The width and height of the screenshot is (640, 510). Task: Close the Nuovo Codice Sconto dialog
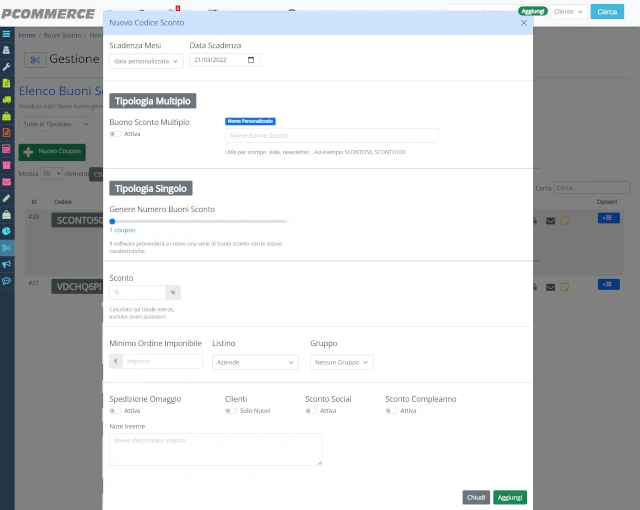pos(524,23)
